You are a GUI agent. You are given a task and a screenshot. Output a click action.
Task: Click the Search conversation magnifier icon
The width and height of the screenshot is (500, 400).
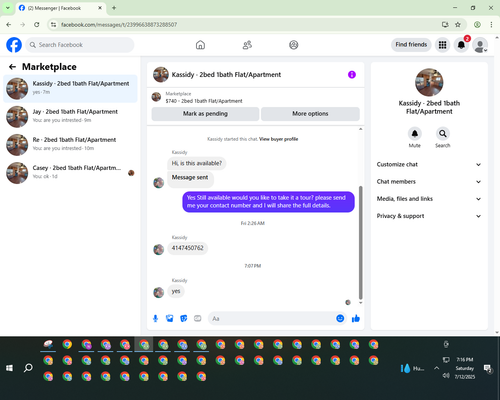point(443,134)
